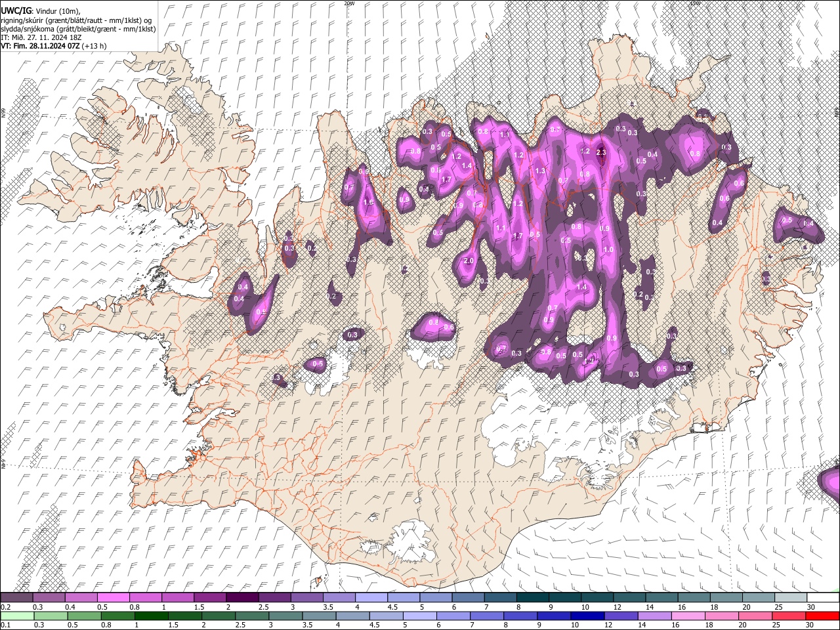
Task: Click the medium green 0.5 swatch, lower legend row
Action: pyautogui.click(x=84, y=616)
